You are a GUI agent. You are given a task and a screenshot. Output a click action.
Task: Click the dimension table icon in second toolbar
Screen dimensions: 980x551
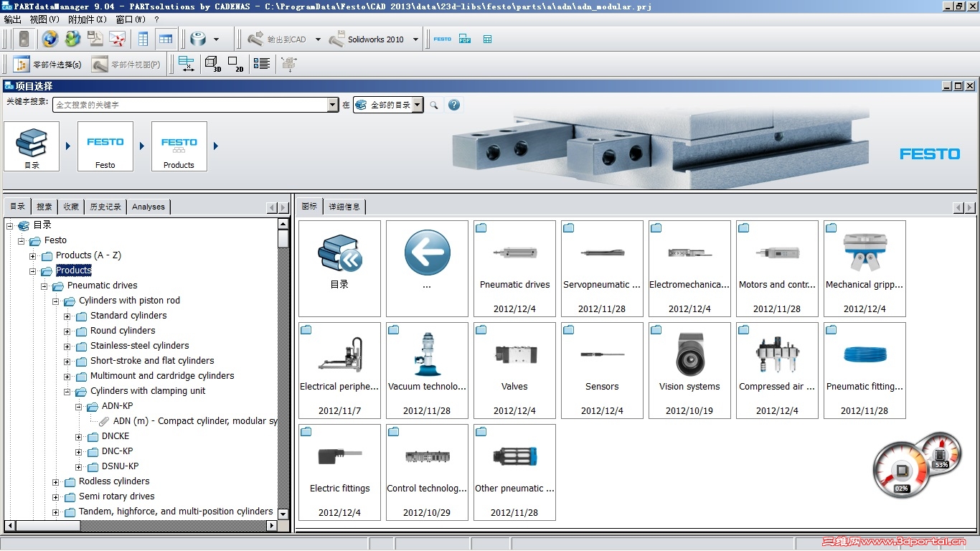(187, 65)
